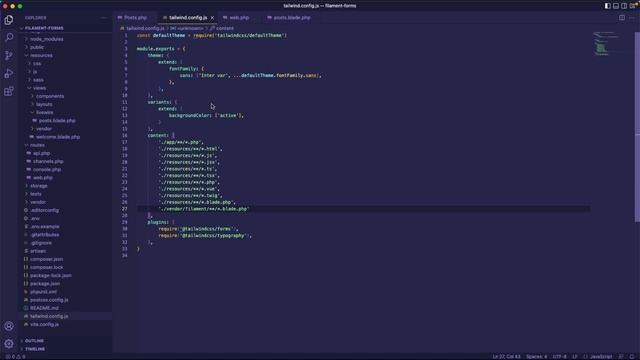Toggle primary side bar visibility
The height and width of the screenshot is (360, 640).
[607, 6]
